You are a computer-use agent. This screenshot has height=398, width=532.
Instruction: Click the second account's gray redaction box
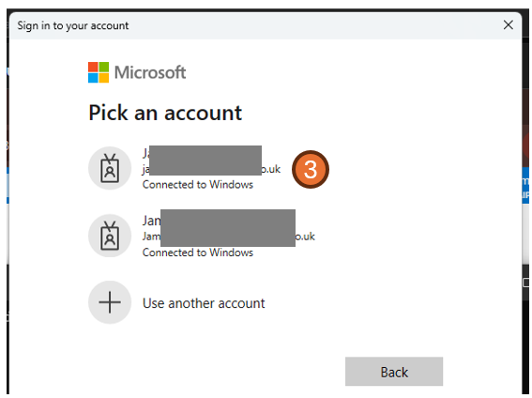tap(228, 228)
